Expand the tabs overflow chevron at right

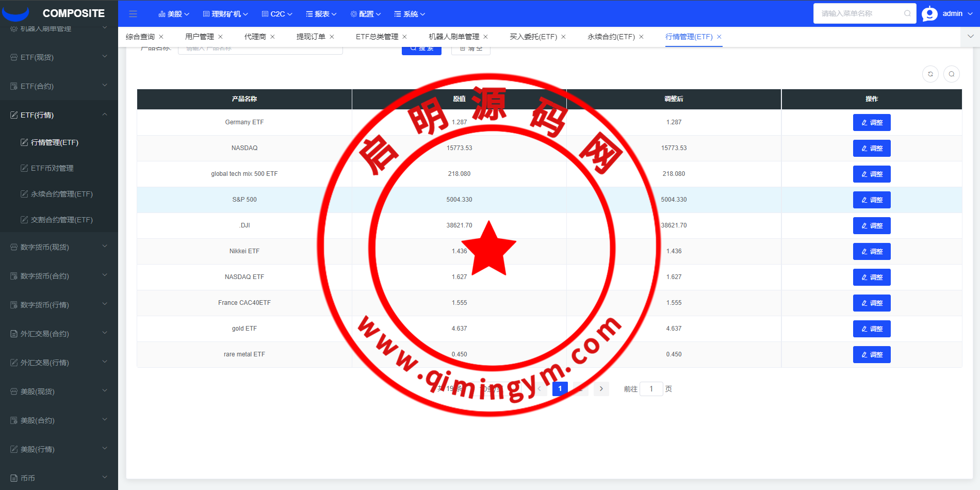pos(970,37)
